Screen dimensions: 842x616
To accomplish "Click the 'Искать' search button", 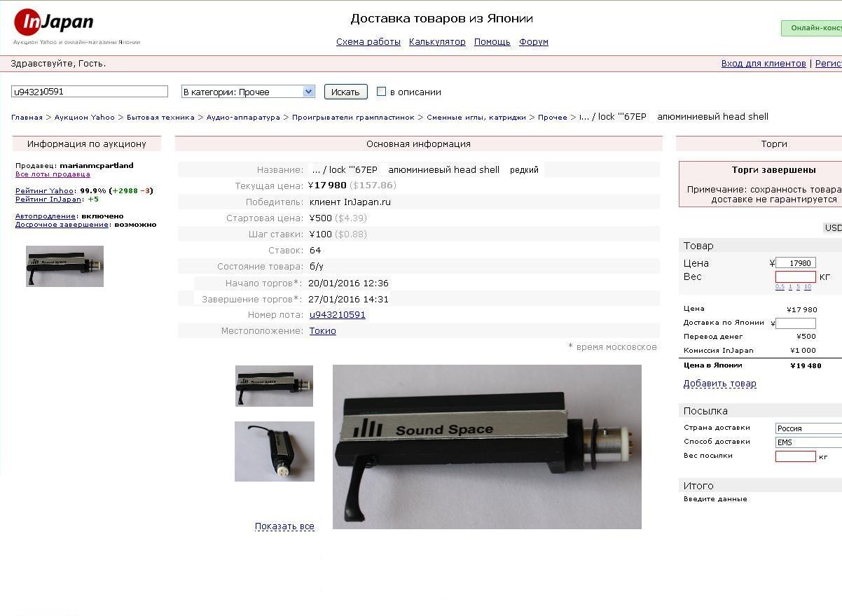I will click(x=345, y=92).
